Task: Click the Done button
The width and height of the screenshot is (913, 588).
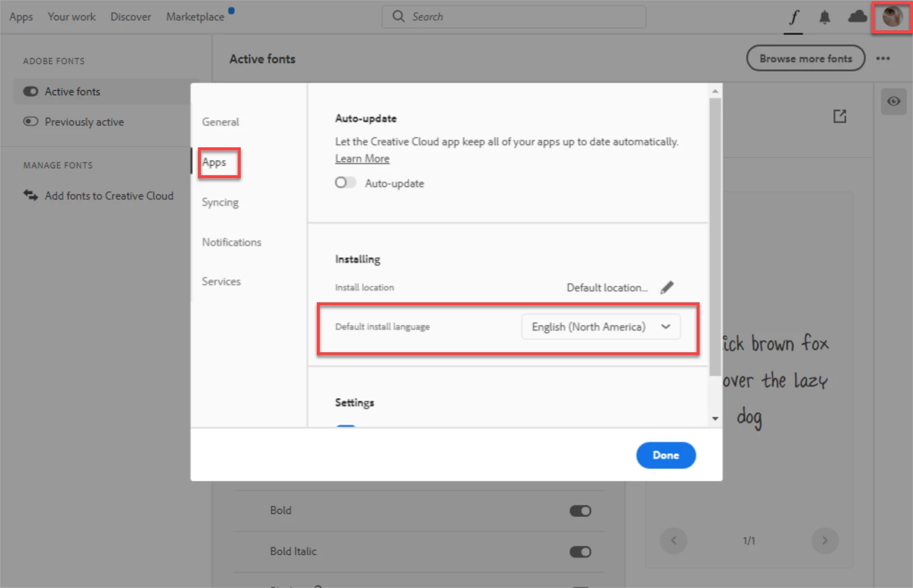Action: coord(666,455)
